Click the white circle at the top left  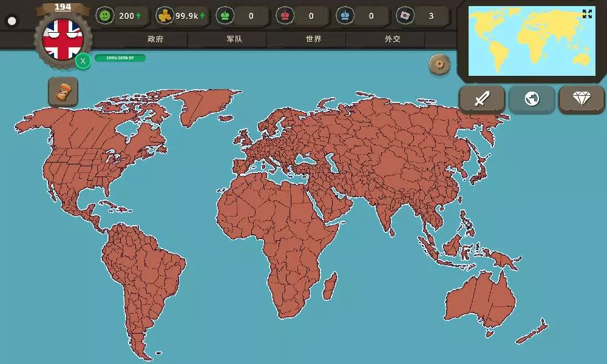(x=12, y=21)
